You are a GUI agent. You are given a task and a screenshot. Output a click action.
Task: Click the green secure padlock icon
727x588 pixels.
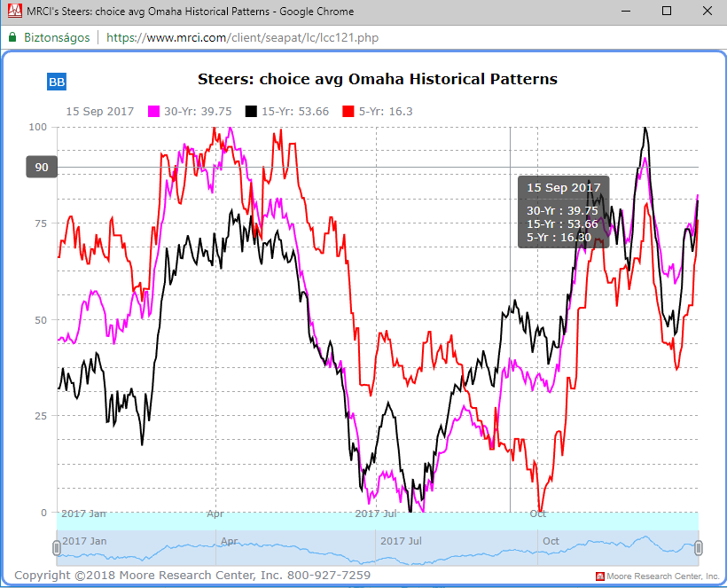coord(12,37)
